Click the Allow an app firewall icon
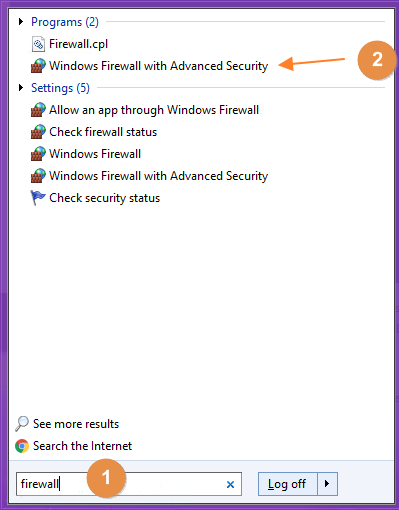The height and width of the screenshot is (510, 399). [x=38, y=110]
